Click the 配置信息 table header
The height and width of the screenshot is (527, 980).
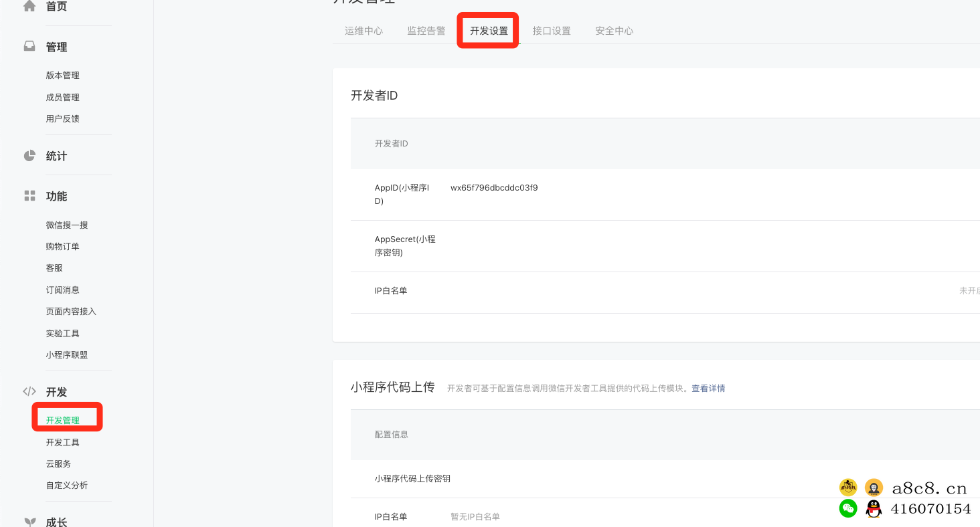392,435
